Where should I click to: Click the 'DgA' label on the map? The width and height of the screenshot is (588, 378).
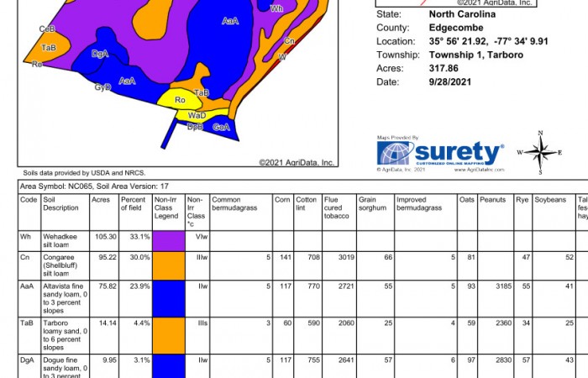(100, 54)
